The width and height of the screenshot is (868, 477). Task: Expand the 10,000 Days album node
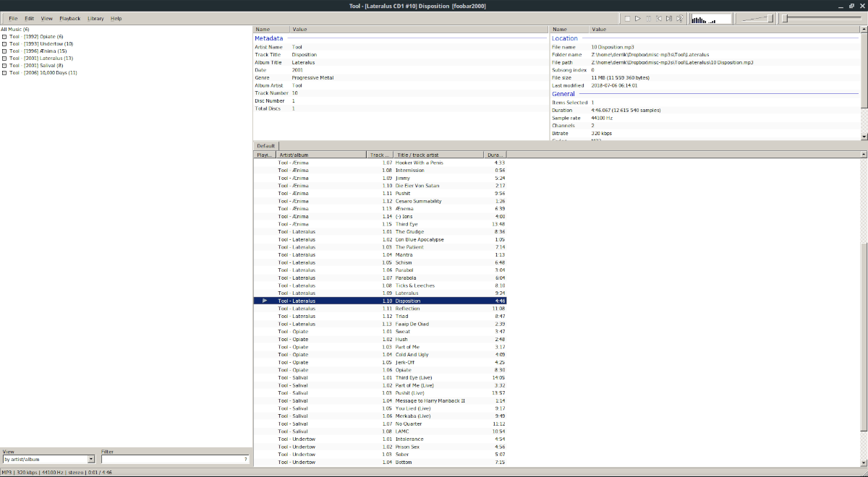6,73
